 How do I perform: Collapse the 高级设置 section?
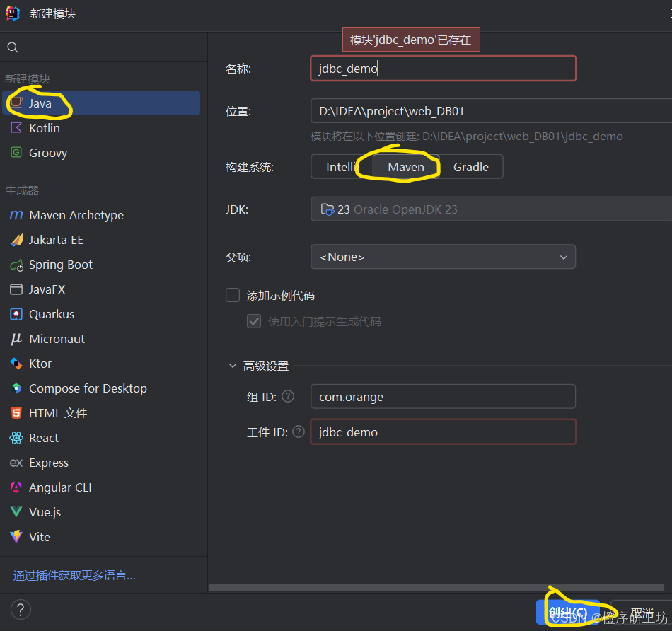coord(232,366)
